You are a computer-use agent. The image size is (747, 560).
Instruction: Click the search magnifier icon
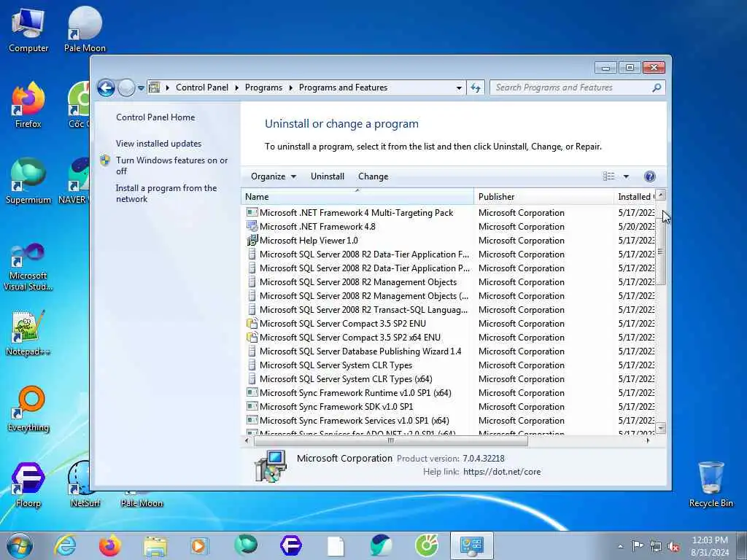[657, 87]
